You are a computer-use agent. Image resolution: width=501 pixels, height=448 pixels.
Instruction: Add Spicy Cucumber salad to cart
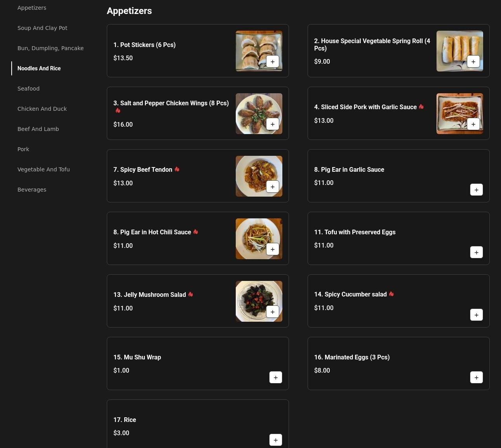[476, 315]
